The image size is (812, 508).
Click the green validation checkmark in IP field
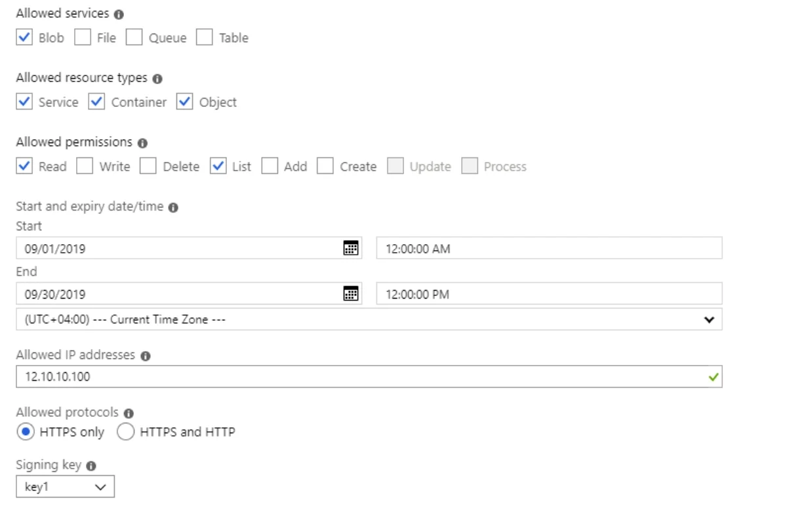click(714, 377)
